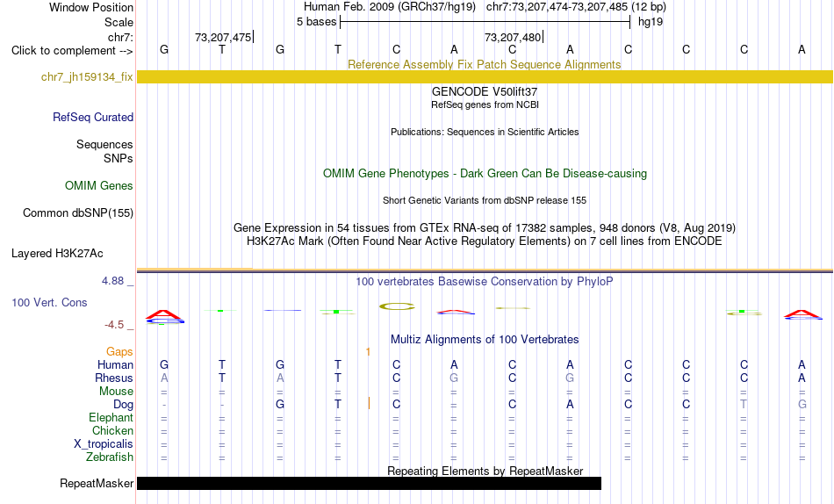Click the Scale label
The width and height of the screenshot is (834, 504).
[x=119, y=22]
